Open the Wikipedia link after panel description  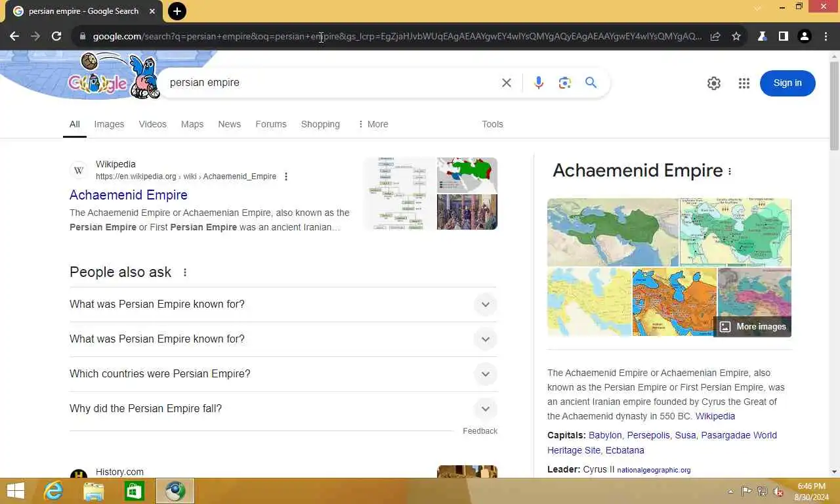pyautogui.click(x=715, y=416)
